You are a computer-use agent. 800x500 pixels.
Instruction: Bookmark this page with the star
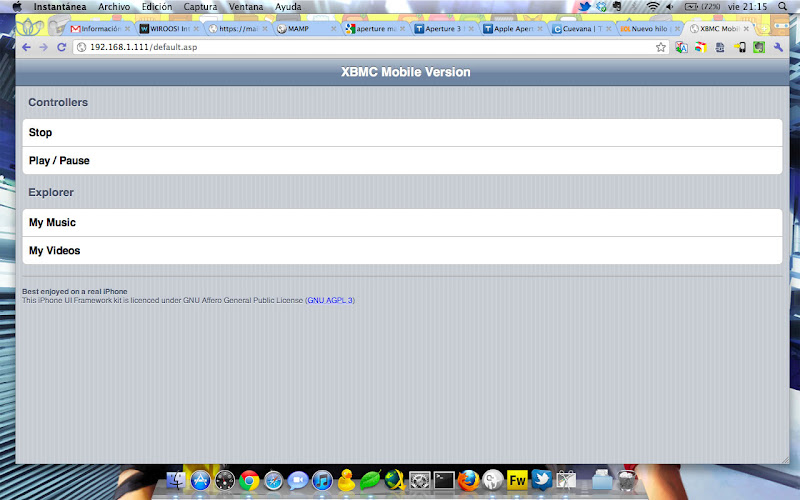point(661,47)
